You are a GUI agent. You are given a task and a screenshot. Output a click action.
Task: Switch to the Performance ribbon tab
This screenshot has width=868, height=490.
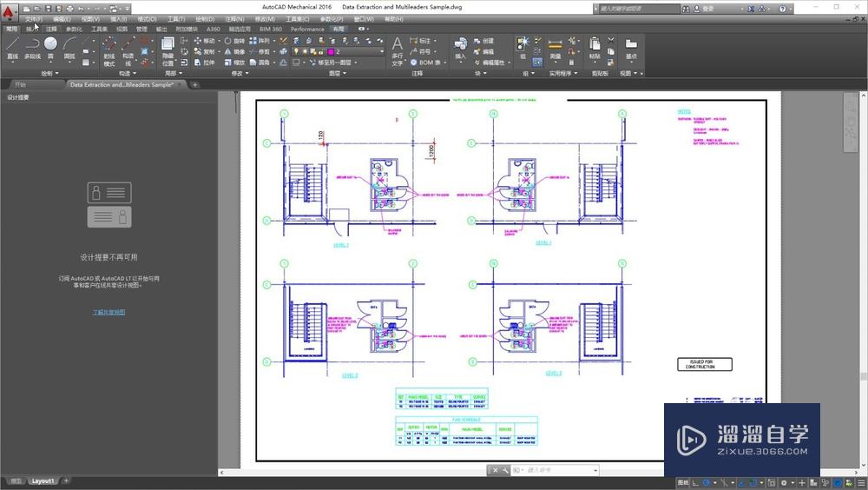point(307,29)
